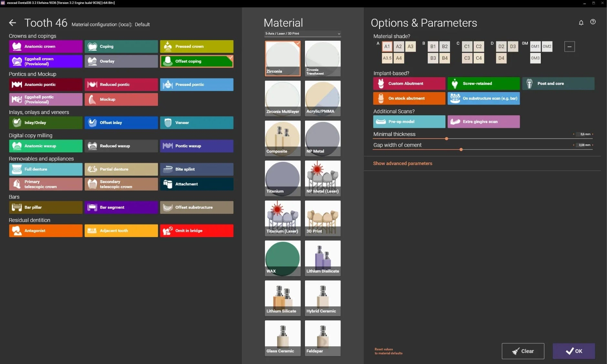Screen dimensions: 607x364
Task: Expand Show advanced parameters
Action: (x=403, y=163)
